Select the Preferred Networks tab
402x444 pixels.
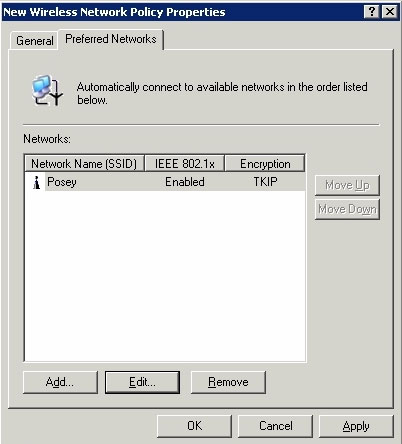[111, 39]
